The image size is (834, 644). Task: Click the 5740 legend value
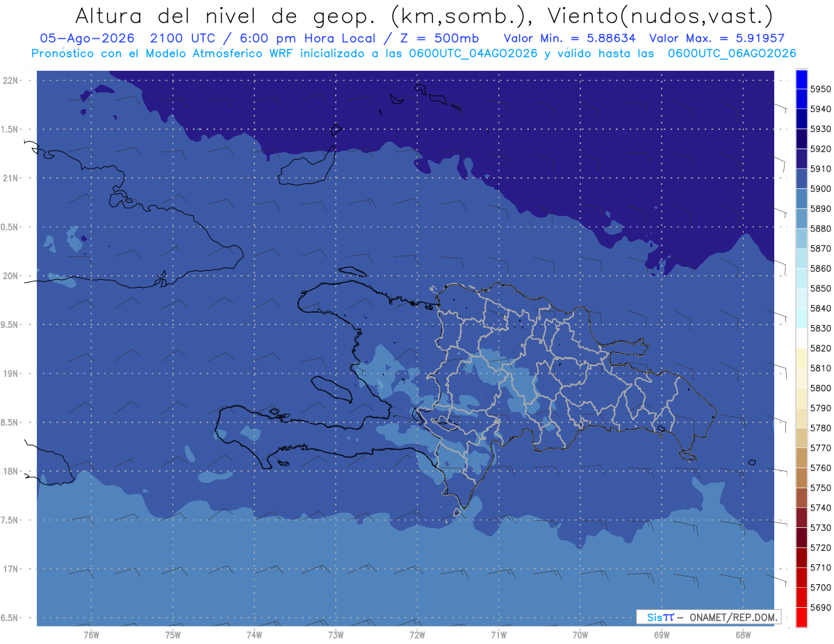tap(821, 508)
